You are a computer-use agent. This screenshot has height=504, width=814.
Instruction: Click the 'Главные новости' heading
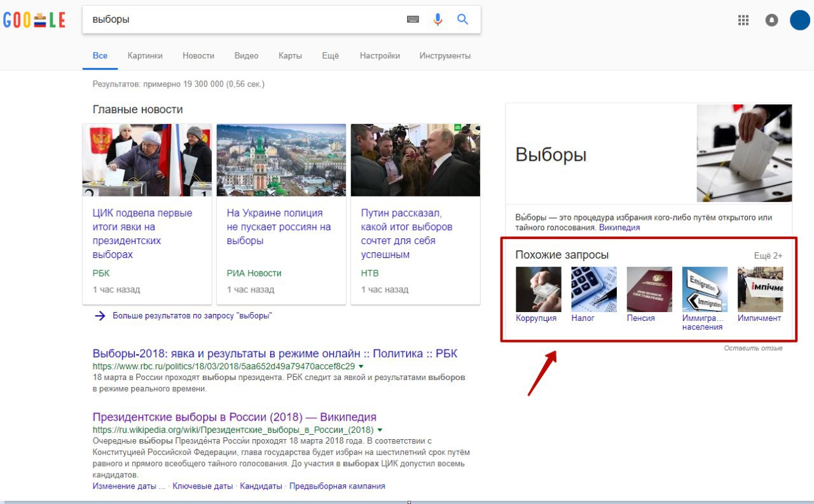tap(137, 109)
